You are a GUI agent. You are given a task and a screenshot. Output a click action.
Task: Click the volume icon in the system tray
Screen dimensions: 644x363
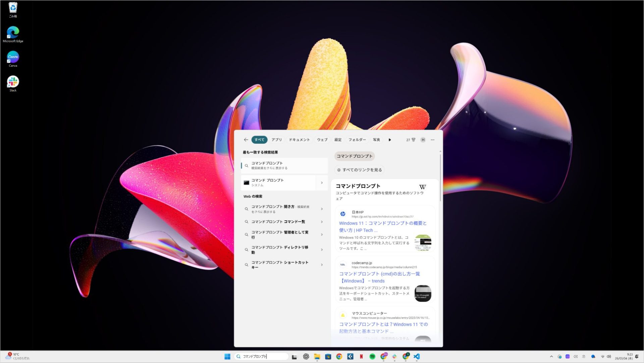pyautogui.click(x=609, y=357)
